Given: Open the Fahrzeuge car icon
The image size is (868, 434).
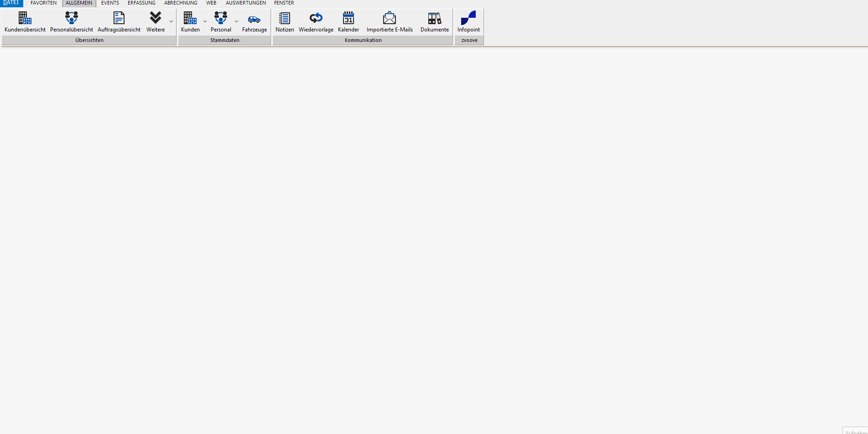Looking at the screenshot, I should pyautogui.click(x=254, y=19).
